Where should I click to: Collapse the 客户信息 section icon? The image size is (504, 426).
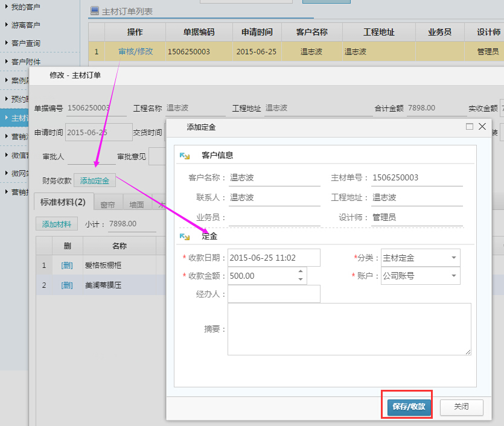(x=185, y=156)
